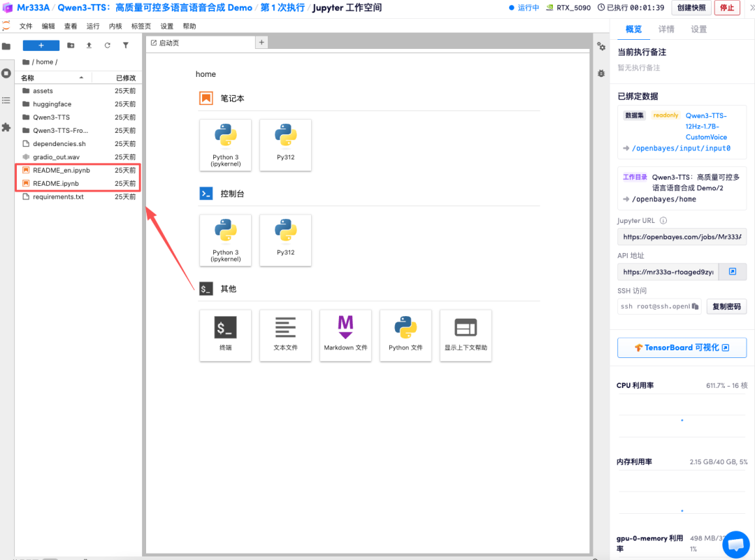Image resolution: width=755 pixels, height=560 pixels.
Task: Select README_en.ipynb notebook
Action: (x=78, y=170)
